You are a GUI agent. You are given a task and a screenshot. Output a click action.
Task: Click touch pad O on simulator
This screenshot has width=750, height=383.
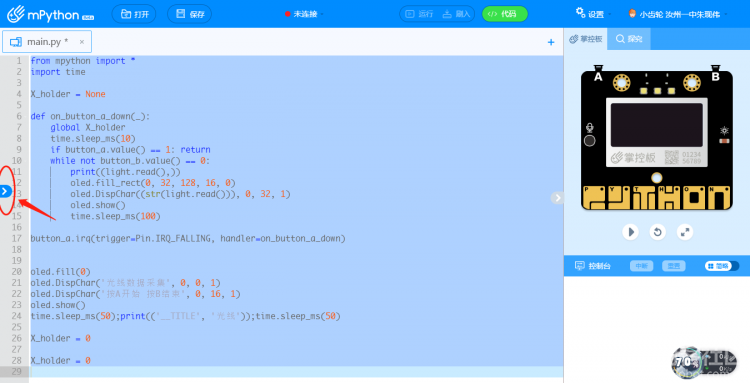tap(695, 197)
